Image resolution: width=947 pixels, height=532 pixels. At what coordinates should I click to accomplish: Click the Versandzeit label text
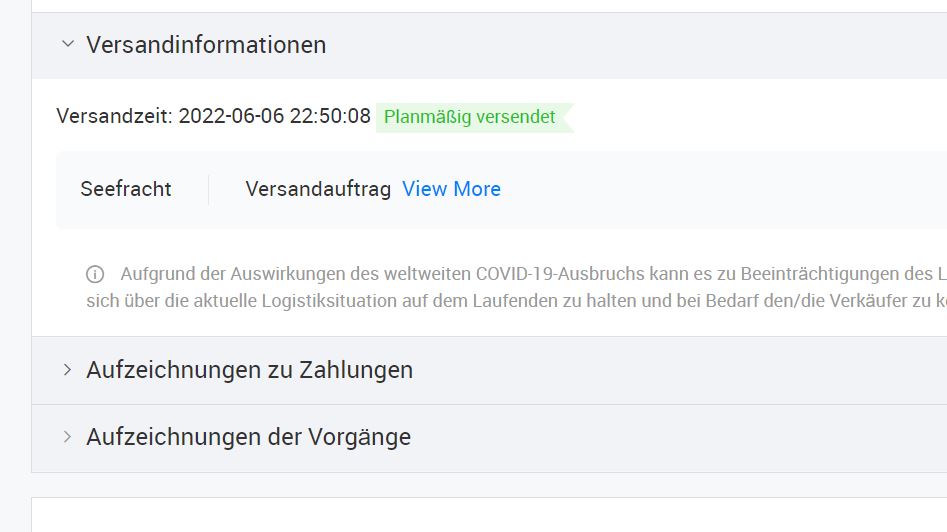coord(114,116)
